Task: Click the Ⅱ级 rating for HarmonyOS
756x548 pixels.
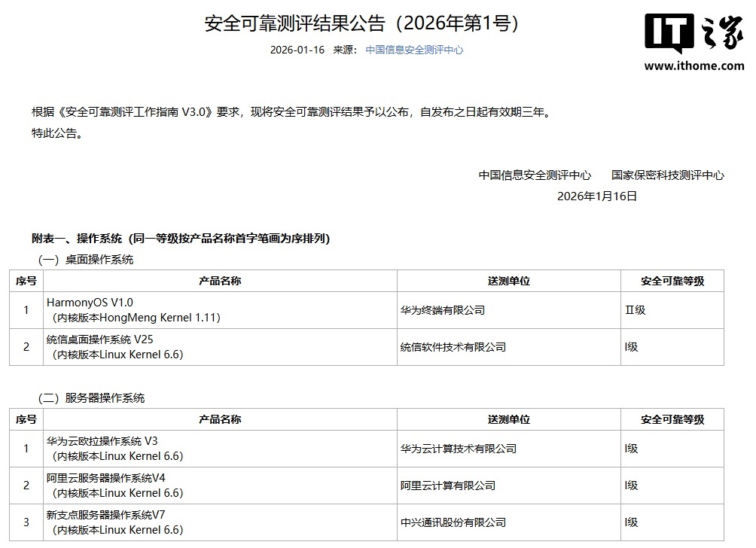Action: coord(635,310)
